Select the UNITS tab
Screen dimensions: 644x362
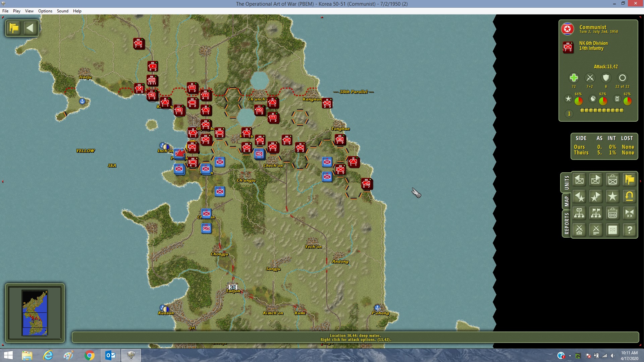click(567, 183)
